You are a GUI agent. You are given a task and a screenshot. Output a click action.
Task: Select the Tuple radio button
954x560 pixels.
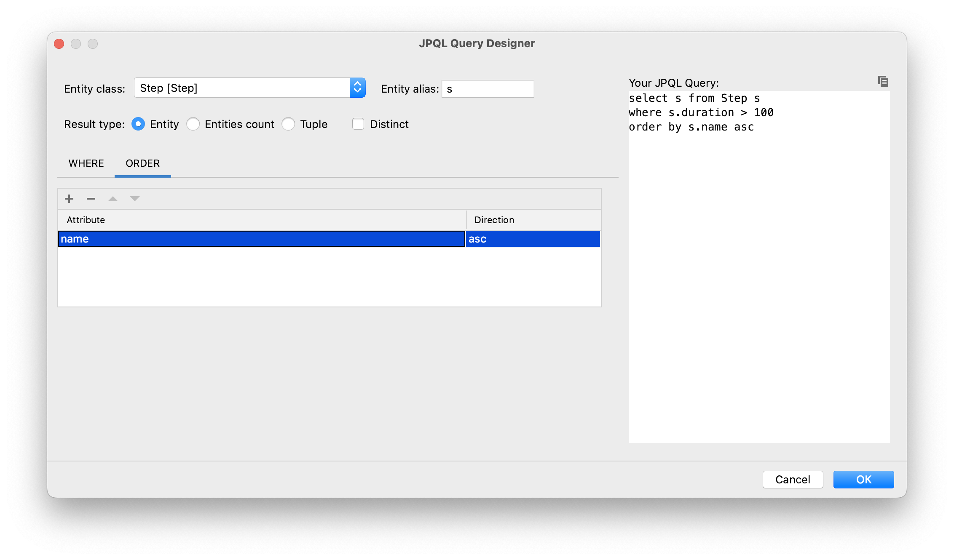(x=289, y=124)
